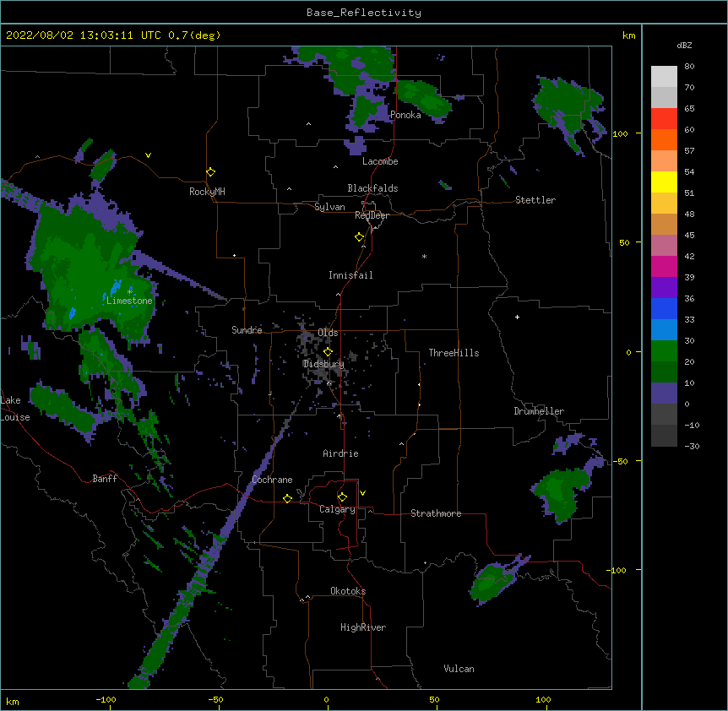Click the Limestone label
Image resolution: width=728 pixels, height=711 pixels.
[129, 301]
